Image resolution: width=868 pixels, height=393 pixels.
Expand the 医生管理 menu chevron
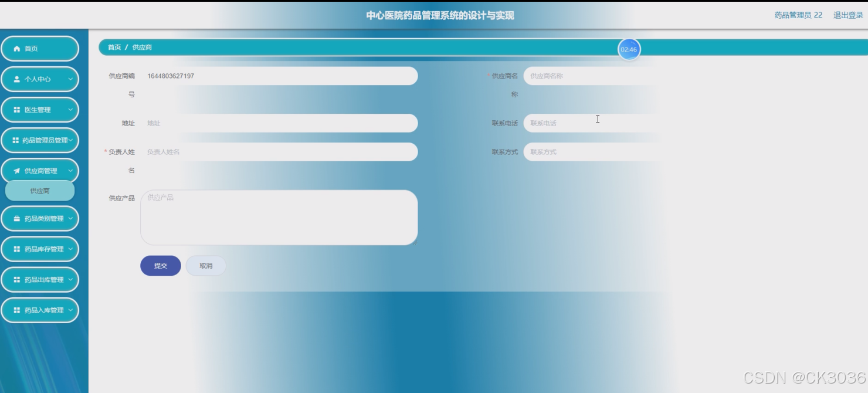70,110
